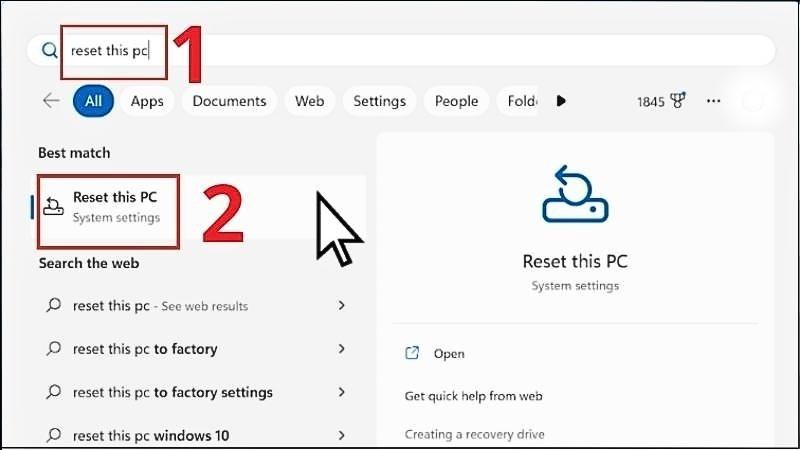Click the search magnifier icon in the search bar
Screen dimensions: 800x450
[49, 50]
